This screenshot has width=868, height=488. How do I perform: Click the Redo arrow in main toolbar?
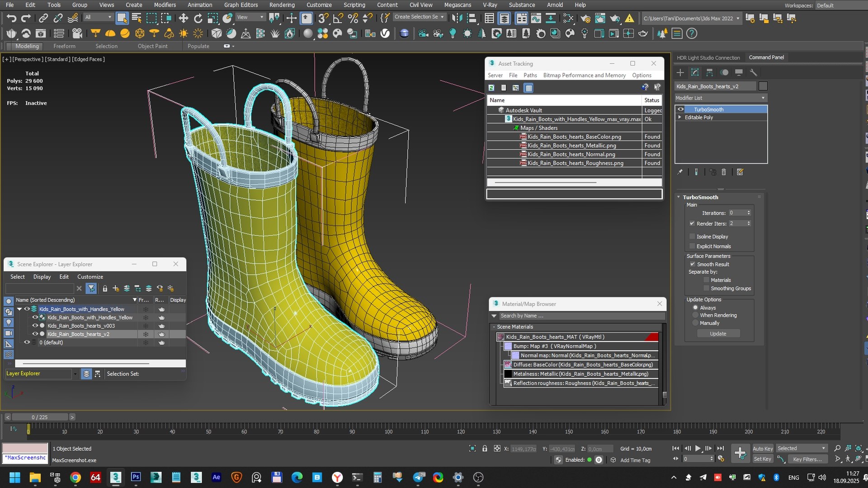click(x=26, y=18)
